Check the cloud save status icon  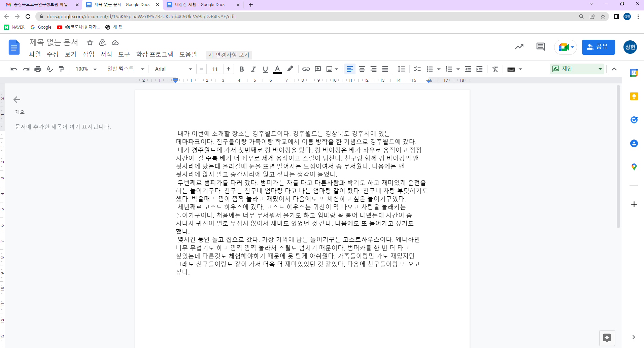pos(115,43)
